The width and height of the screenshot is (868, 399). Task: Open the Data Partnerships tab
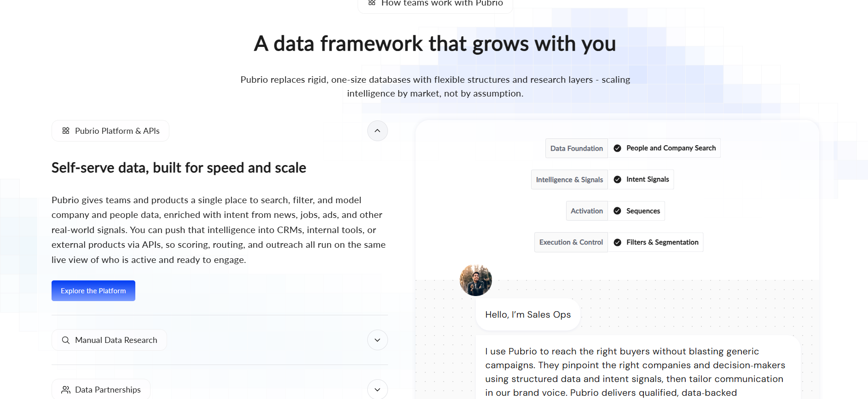(101, 389)
